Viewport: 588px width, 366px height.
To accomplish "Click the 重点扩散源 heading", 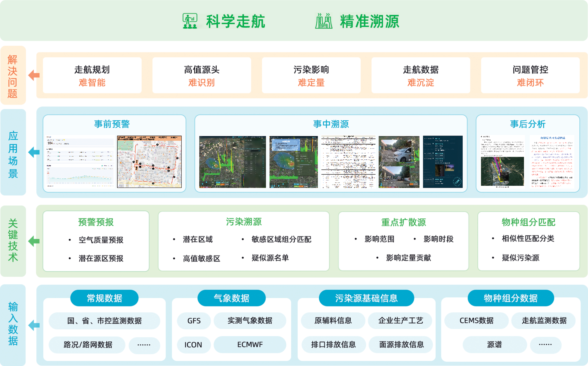I will click(404, 222).
